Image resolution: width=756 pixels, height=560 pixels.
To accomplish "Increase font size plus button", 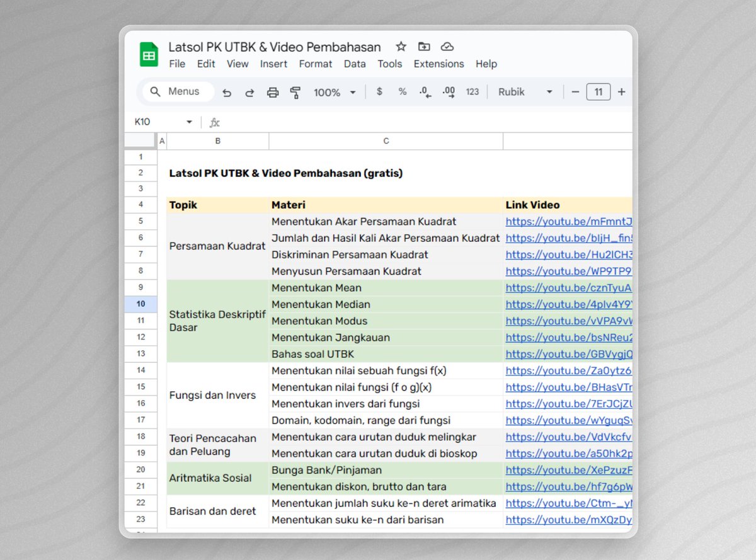I will coord(621,92).
